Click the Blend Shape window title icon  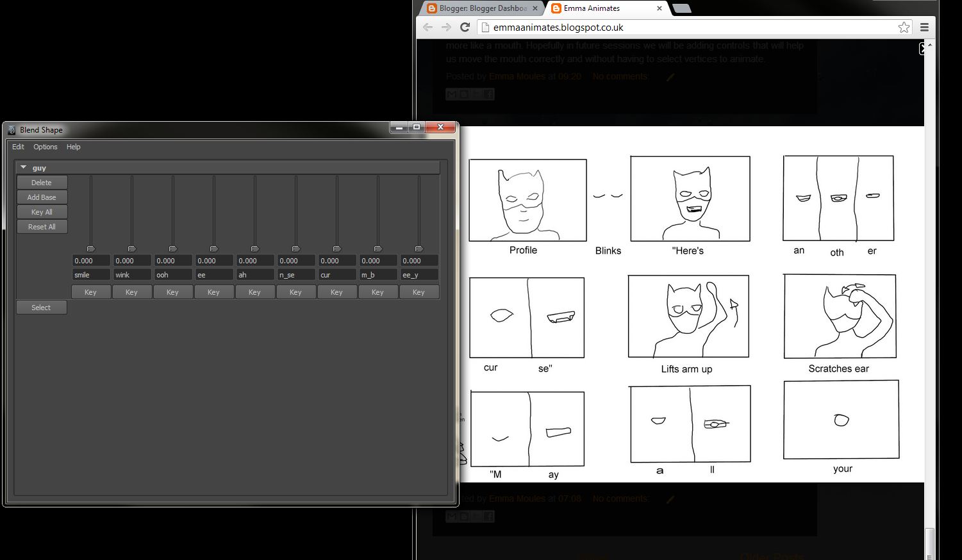12,129
